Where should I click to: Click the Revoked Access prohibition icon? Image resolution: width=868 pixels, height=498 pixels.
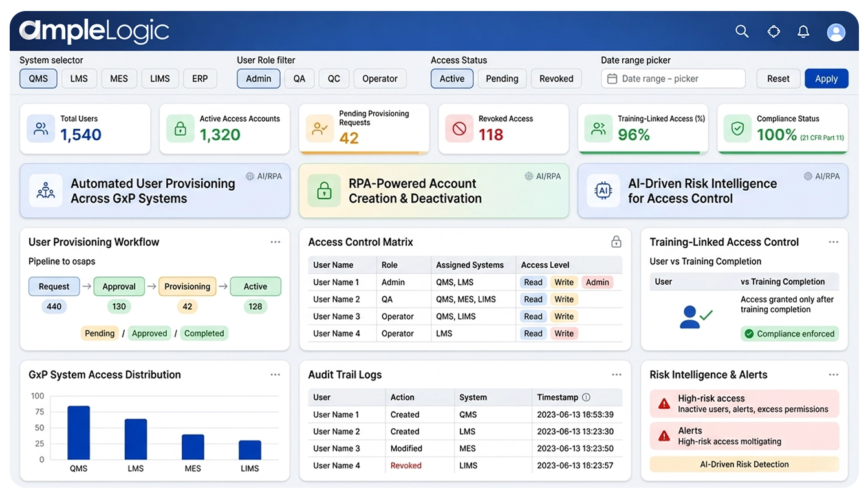pyautogui.click(x=459, y=128)
